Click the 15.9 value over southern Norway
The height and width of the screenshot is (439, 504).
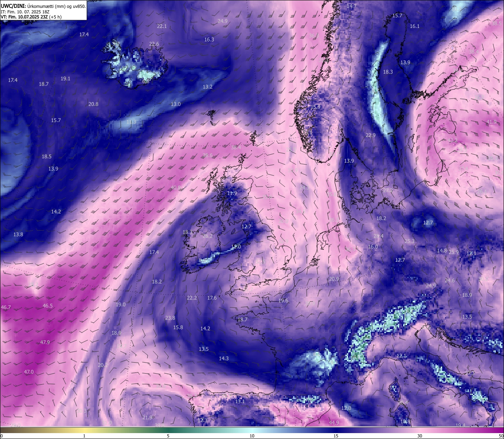click(x=315, y=107)
